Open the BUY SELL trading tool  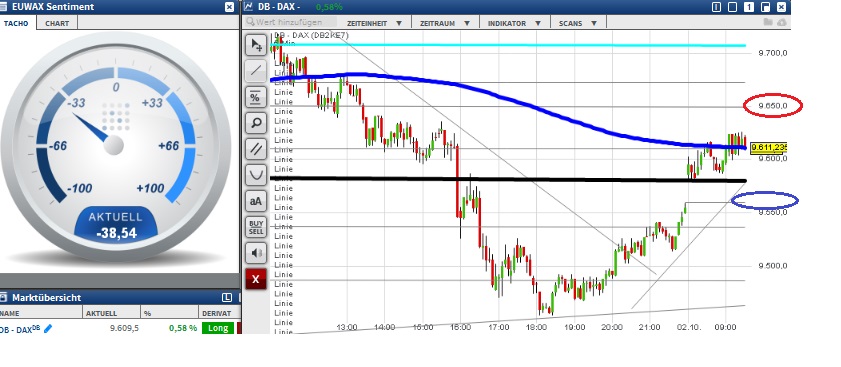256,227
